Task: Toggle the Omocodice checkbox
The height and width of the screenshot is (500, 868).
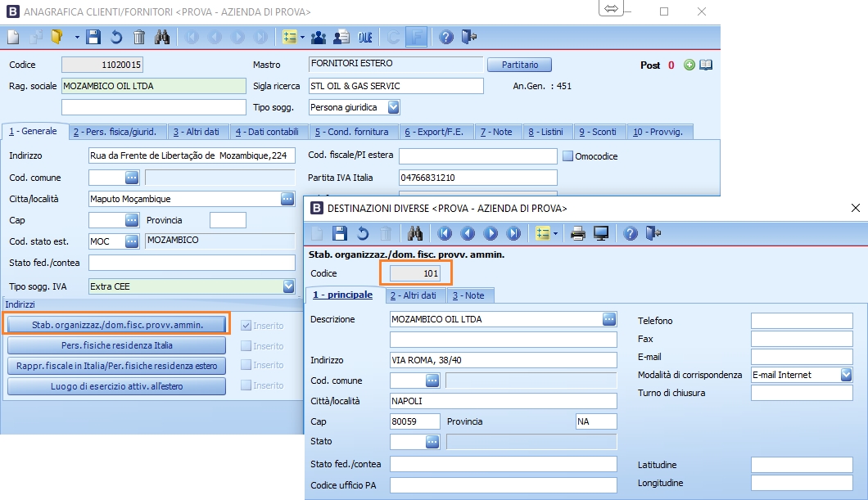Action: (x=568, y=155)
